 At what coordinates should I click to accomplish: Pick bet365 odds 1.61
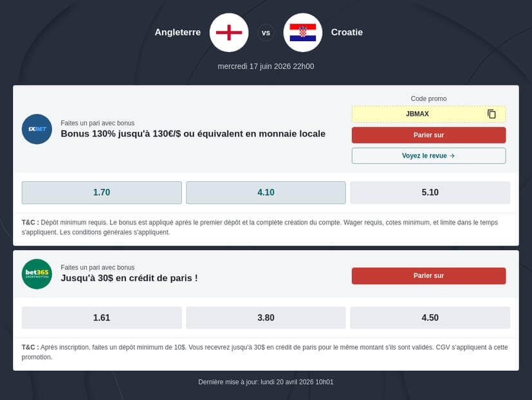[x=102, y=318]
